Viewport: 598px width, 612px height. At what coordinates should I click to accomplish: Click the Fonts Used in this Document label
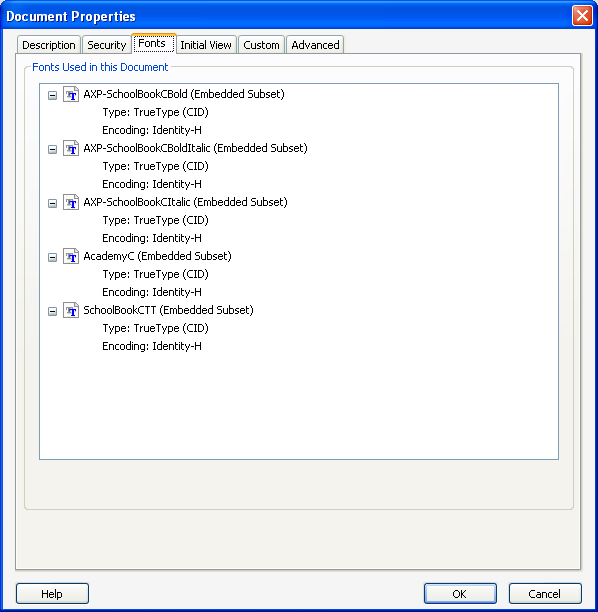click(100, 67)
